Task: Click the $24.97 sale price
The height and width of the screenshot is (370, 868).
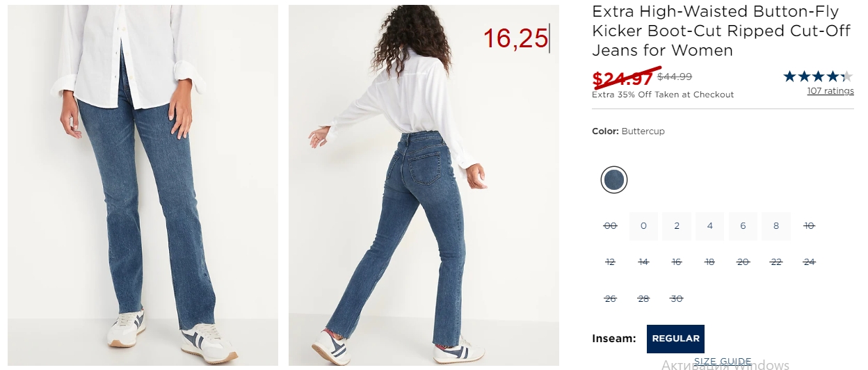Action: pyautogui.click(x=622, y=79)
